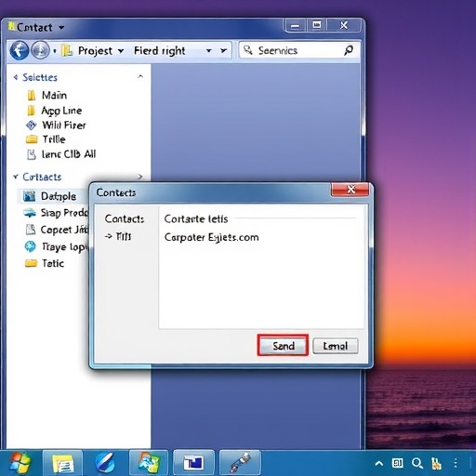This screenshot has width=476, height=476.
Task: Minimize the Contact window
Action: coord(296,25)
